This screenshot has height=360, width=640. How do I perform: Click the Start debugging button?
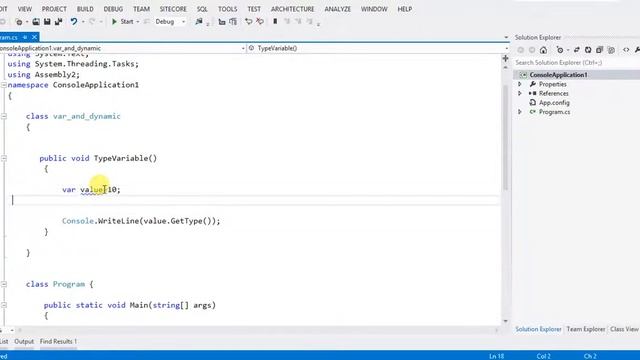click(123, 22)
